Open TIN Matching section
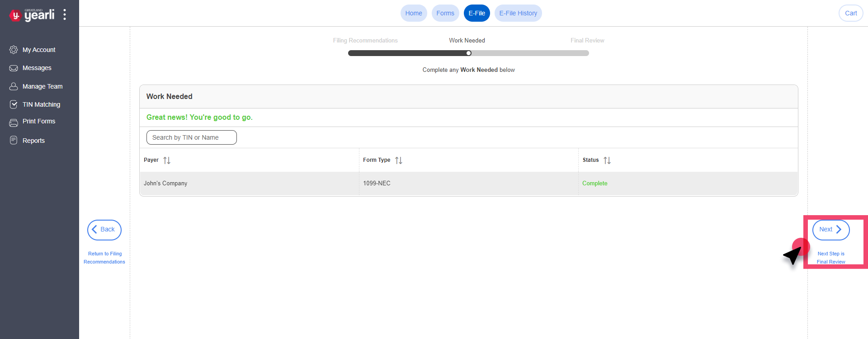 coord(41,104)
